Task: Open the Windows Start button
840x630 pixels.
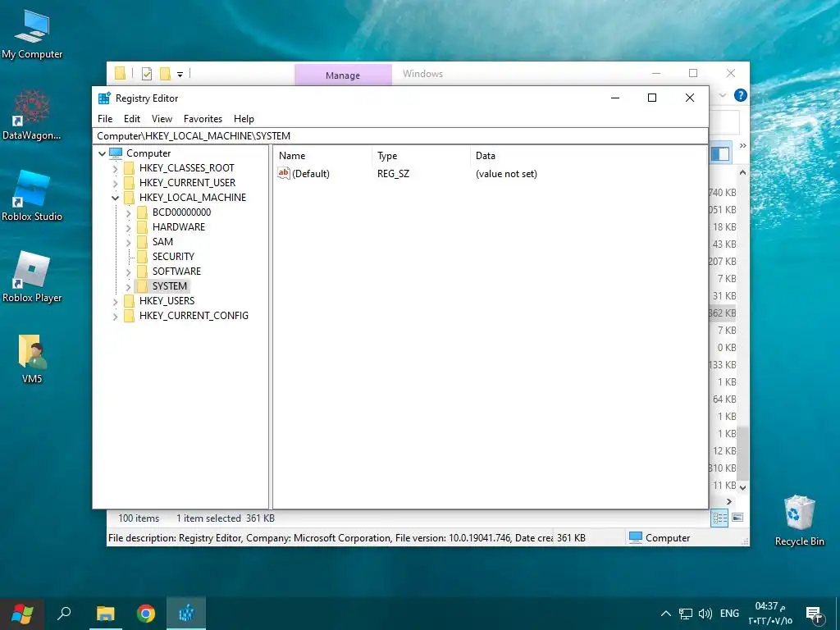Action: coord(22,614)
